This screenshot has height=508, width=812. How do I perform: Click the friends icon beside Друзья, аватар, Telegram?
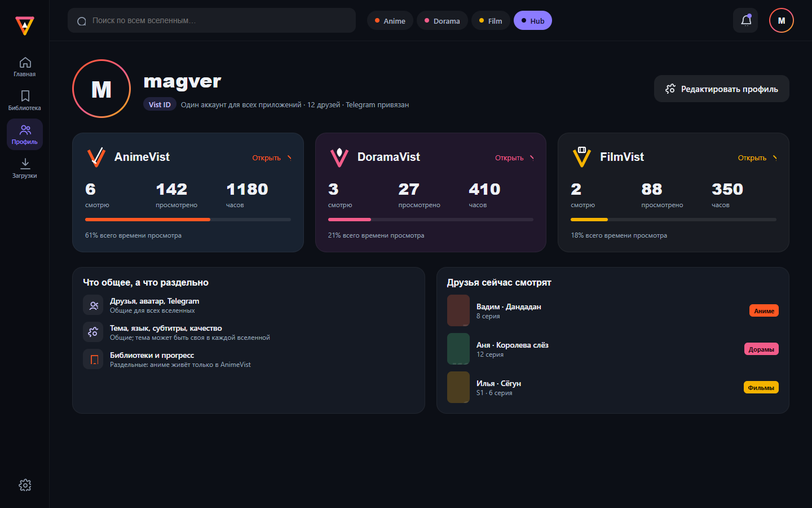pyautogui.click(x=93, y=305)
